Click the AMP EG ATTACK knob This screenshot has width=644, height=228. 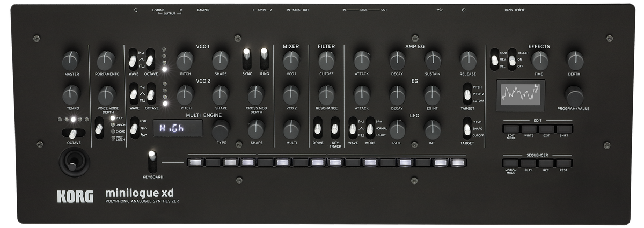362,60
